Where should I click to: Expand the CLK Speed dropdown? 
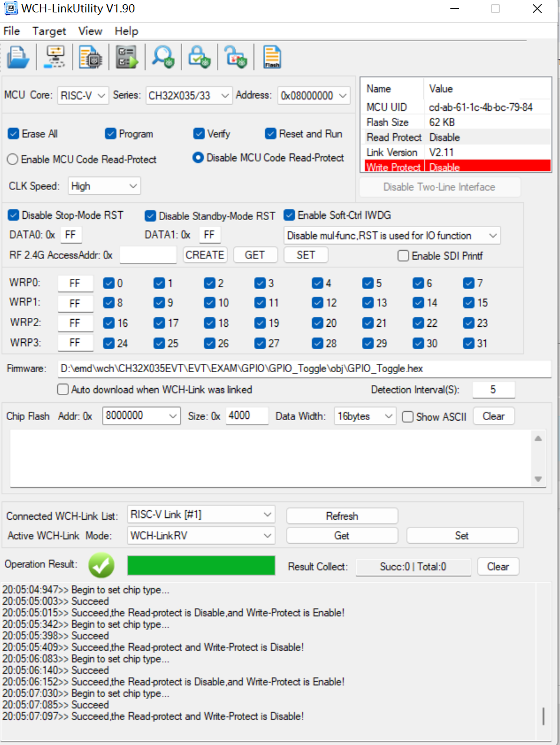click(x=104, y=186)
